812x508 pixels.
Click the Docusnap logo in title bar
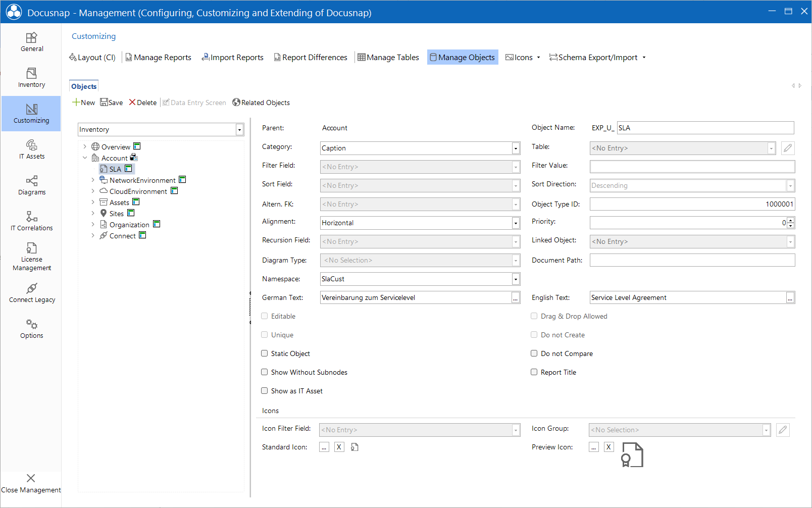[x=14, y=12]
